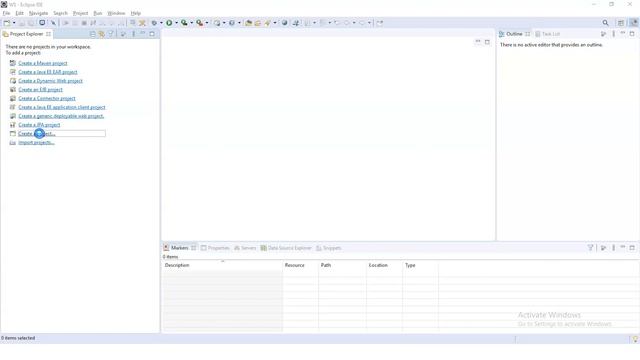640x360 pixels.
Task: Click the Open Perspective icon
Action: 621,23
